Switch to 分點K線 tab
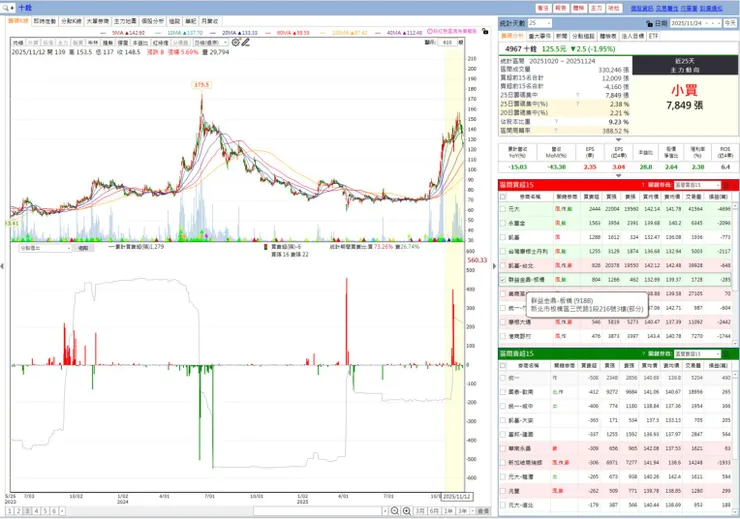This screenshot has height=519, width=740. tap(71, 21)
